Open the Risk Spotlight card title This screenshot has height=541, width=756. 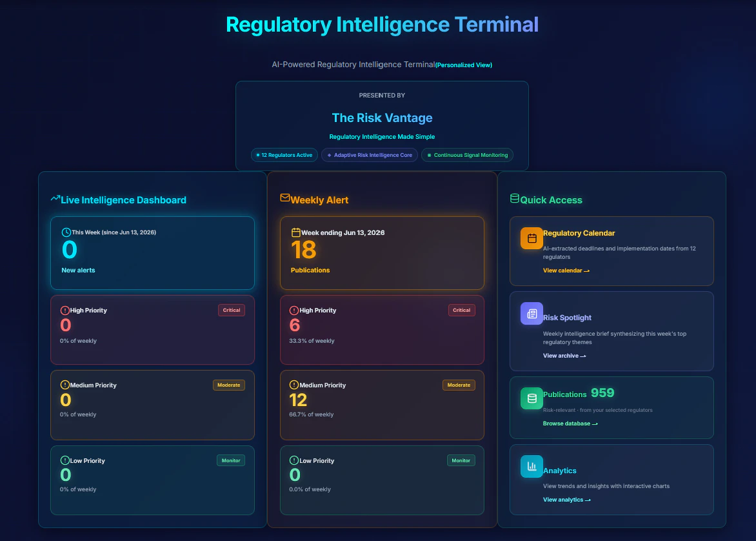(567, 318)
